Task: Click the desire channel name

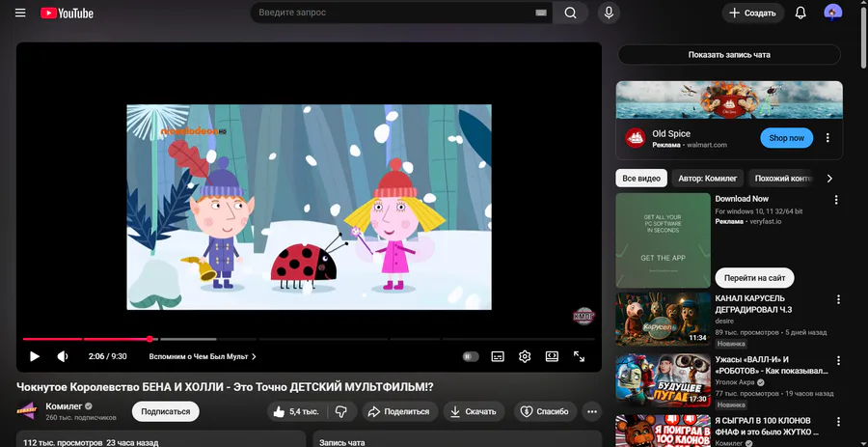Action: click(x=724, y=321)
